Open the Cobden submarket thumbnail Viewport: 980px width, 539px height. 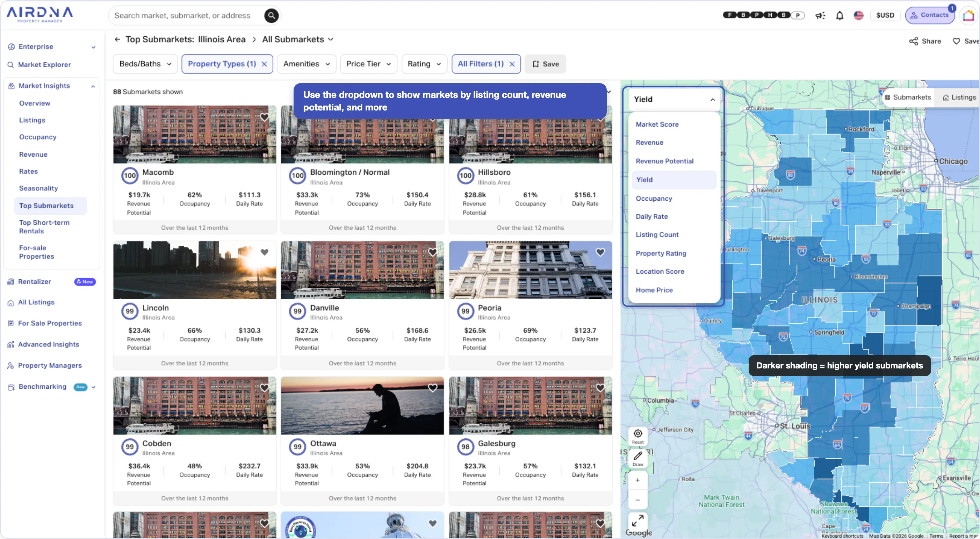(x=194, y=405)
